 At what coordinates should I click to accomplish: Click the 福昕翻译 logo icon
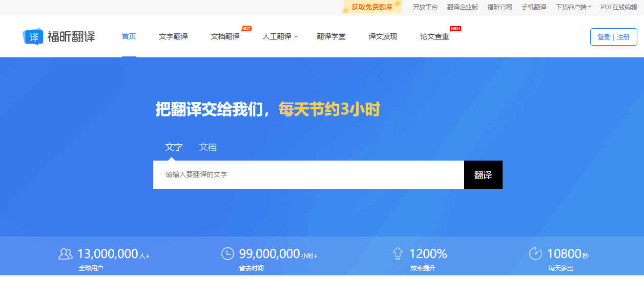(x=33, y=36)
